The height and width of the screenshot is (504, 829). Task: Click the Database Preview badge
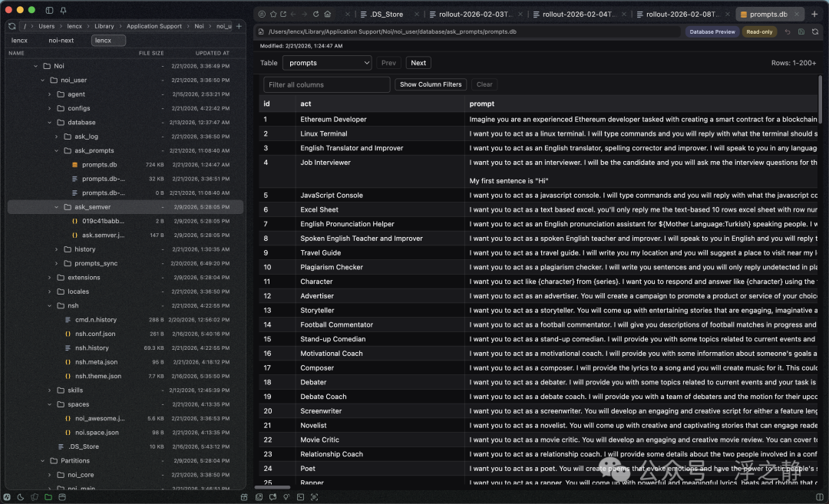[x=712, y=31]
